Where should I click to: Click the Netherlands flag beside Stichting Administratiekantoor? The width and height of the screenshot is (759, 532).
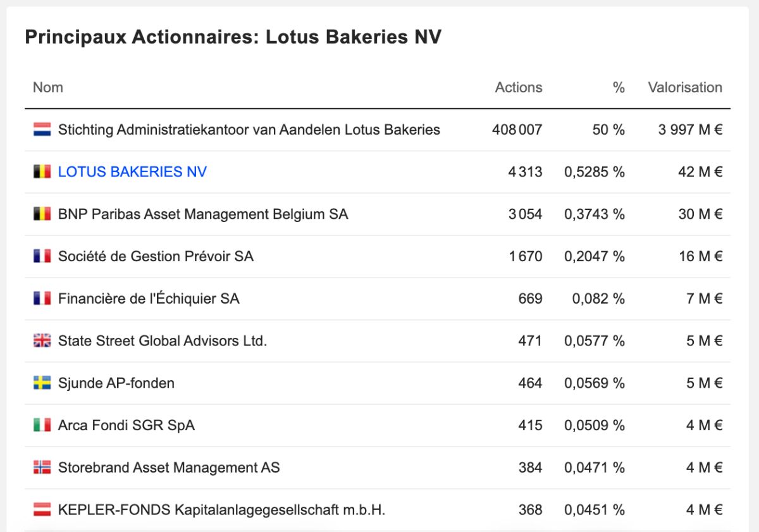pos(42,130)
